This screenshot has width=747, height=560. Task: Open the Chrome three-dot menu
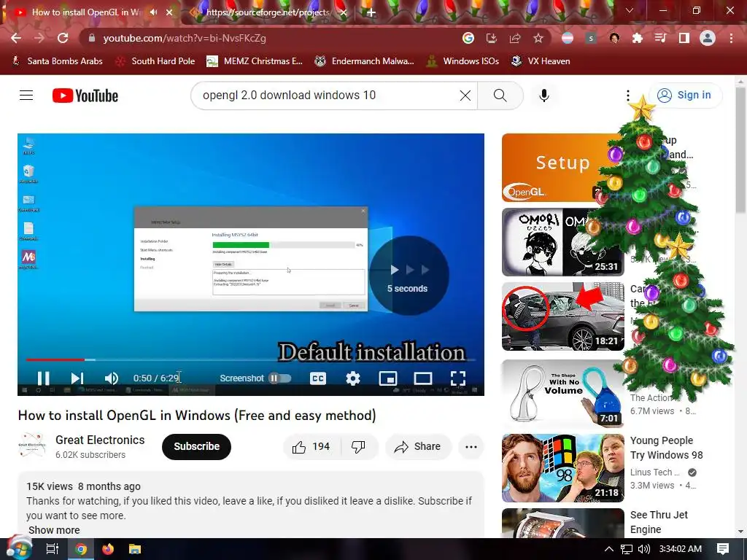[x=731, y=38]
